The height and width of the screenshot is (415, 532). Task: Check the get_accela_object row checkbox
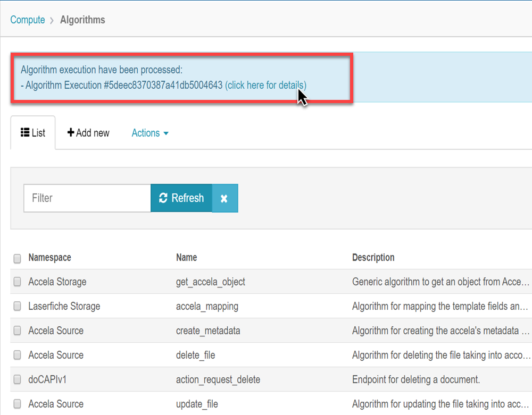[18, 282]
